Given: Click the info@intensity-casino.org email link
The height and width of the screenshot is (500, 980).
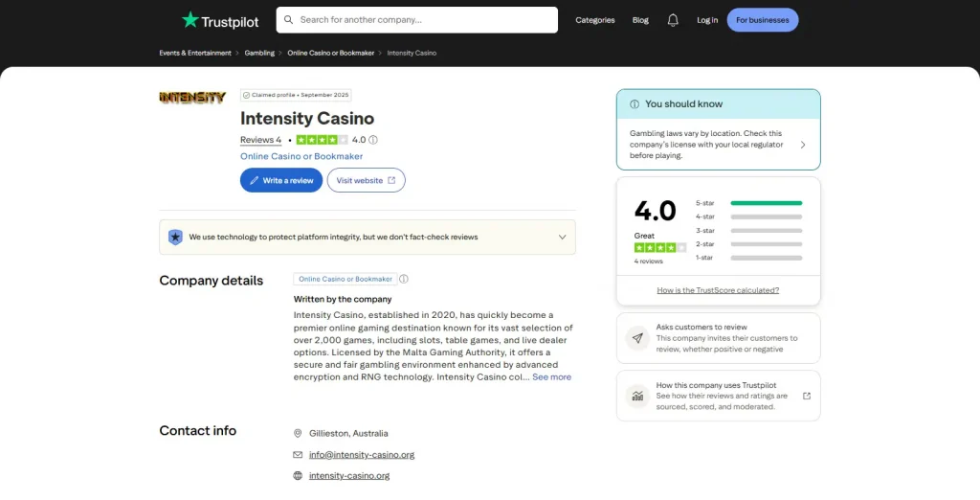Looking at the screenshot, I should pos(362,455).
